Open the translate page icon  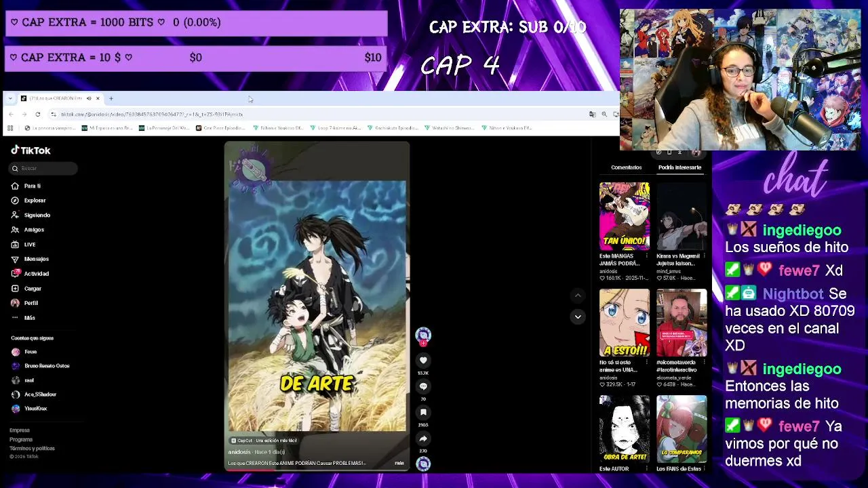[x=593, y=115]
